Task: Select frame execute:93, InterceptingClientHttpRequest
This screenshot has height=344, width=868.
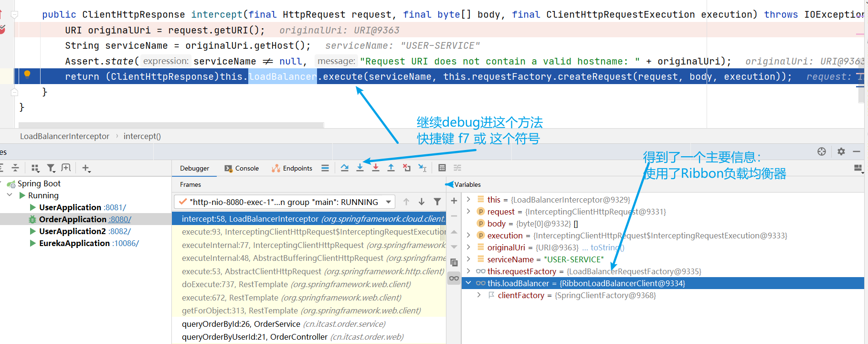Action: coord(309,232)
